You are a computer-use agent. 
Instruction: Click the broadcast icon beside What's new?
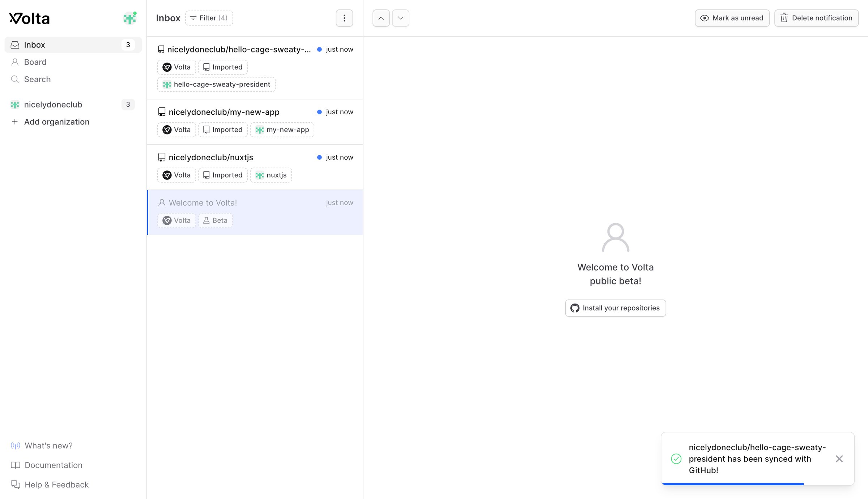tap(15, 446)
